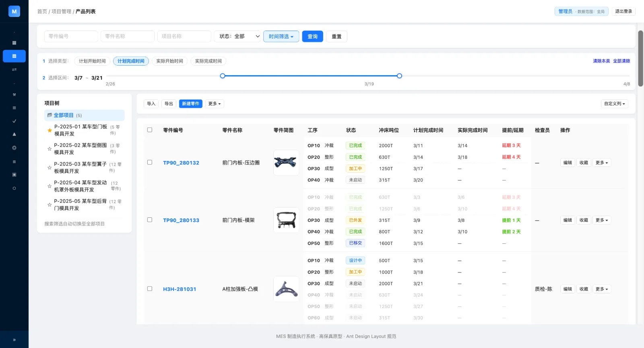Check the row checkbox for TP90_280132
Screen dimensions: 644x348
[x=150, y=163]
